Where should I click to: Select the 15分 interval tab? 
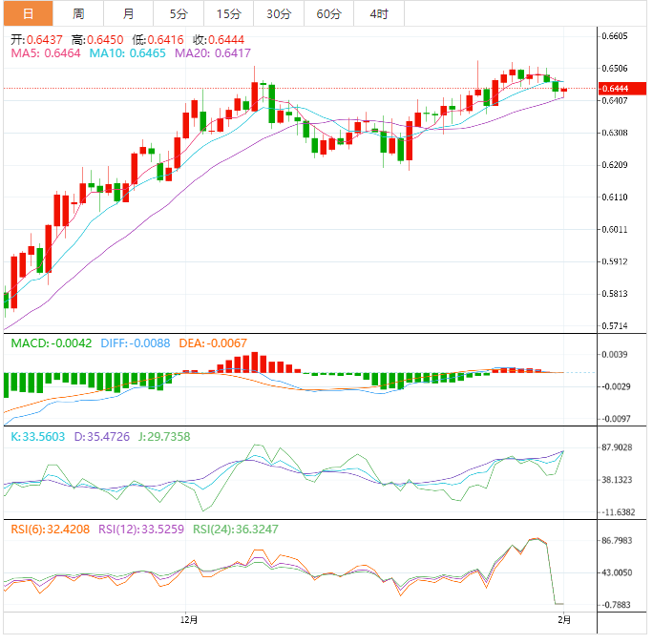[228, 13]
